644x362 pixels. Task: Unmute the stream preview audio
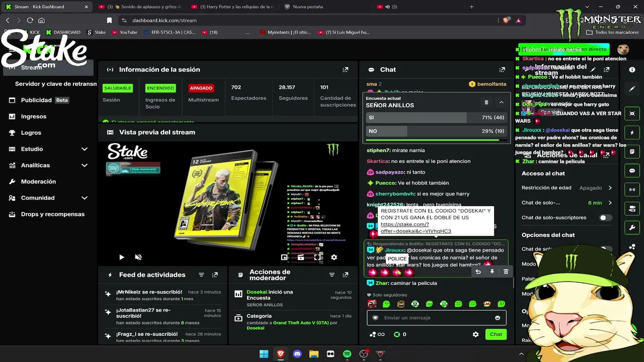138,257
